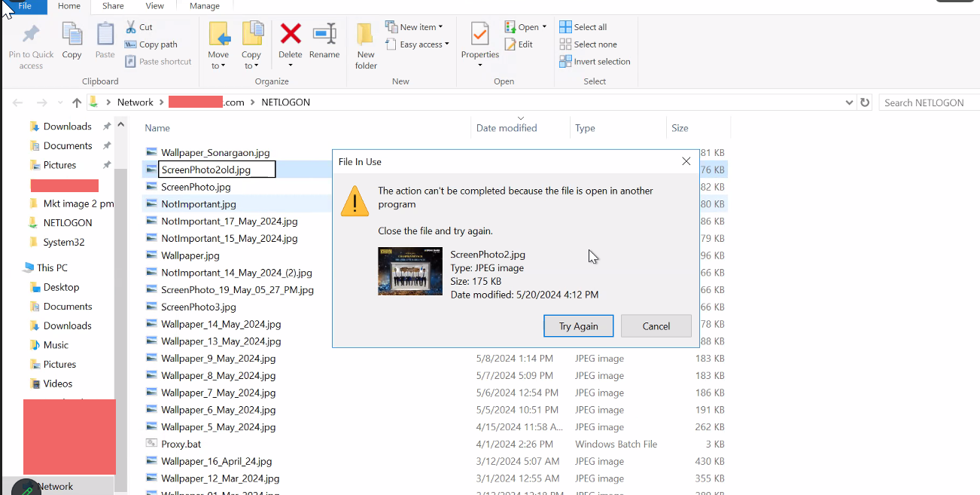Switch to the View tab
The height and width of the screenshot is (495, 980).
[155, 6]
